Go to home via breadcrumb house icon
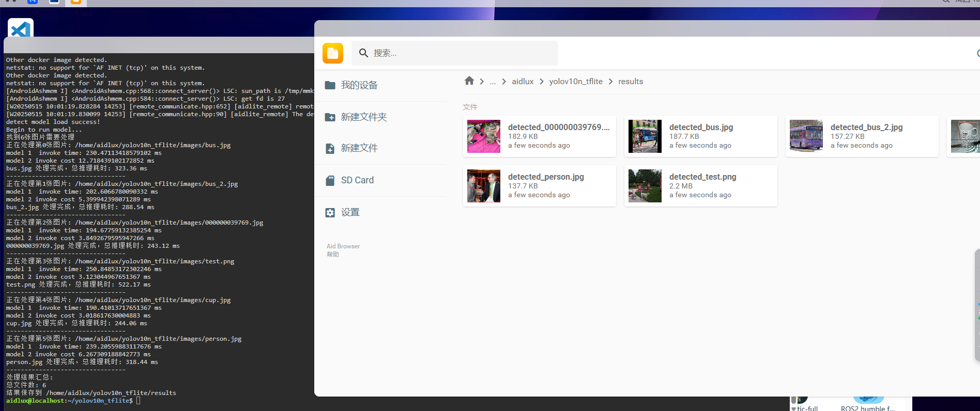 (x=469, y=81)
